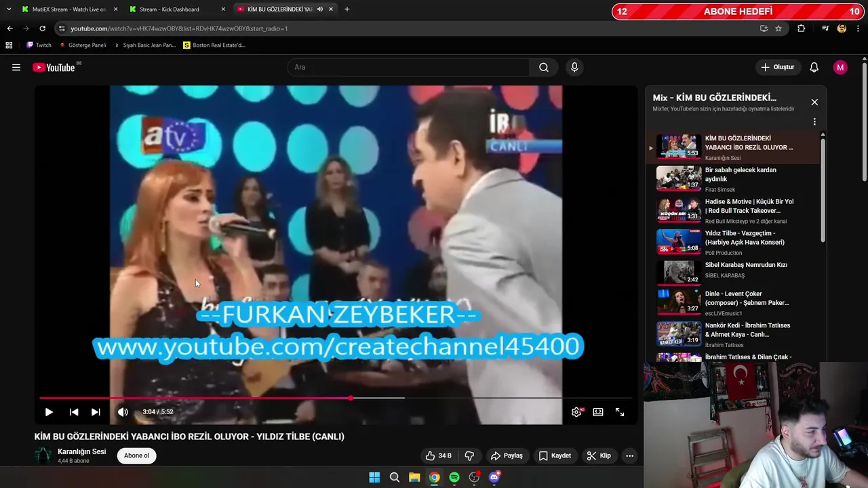Open Boston Real Estate bookmark

point(214,45)
